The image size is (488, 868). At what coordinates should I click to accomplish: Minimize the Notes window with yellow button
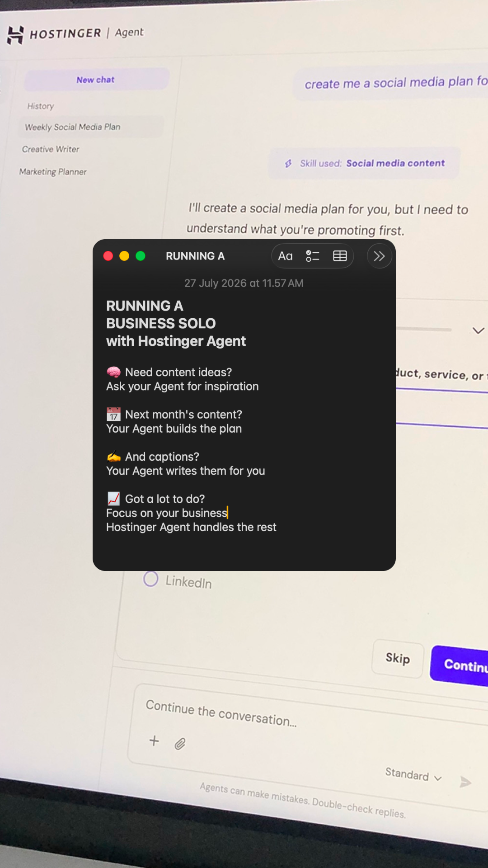coord(124,256)
